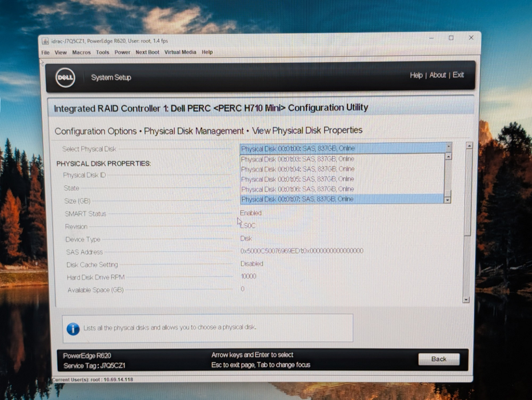Screen dimensions: 532x400
Task: Click the Service Tag J7Q5CZ1 text
Action: click(94, 366)
